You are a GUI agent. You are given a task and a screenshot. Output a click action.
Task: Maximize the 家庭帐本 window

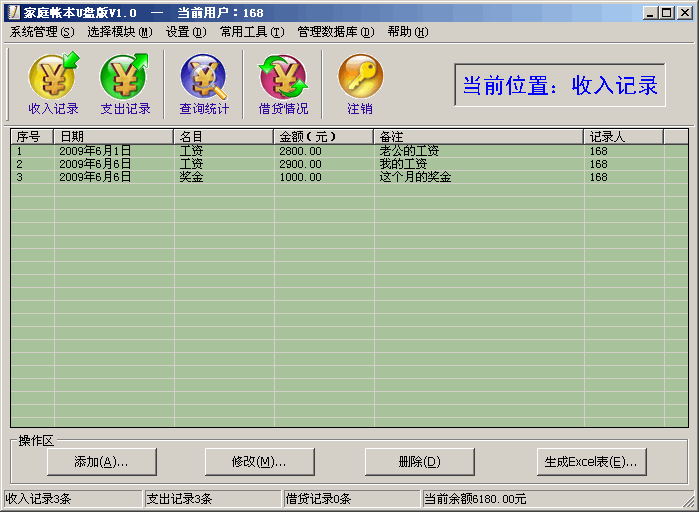pyautogui.click(x=667, y=13)
